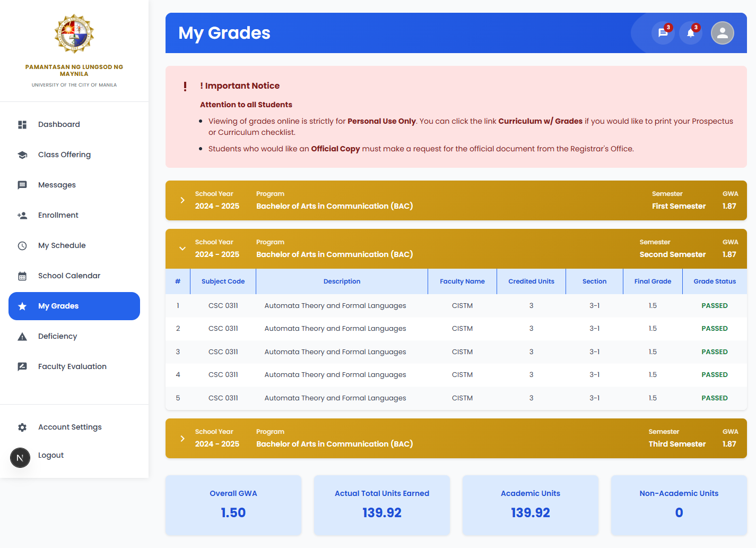
Task: Click the Faculty Name column header
Action: pos(462,281)
